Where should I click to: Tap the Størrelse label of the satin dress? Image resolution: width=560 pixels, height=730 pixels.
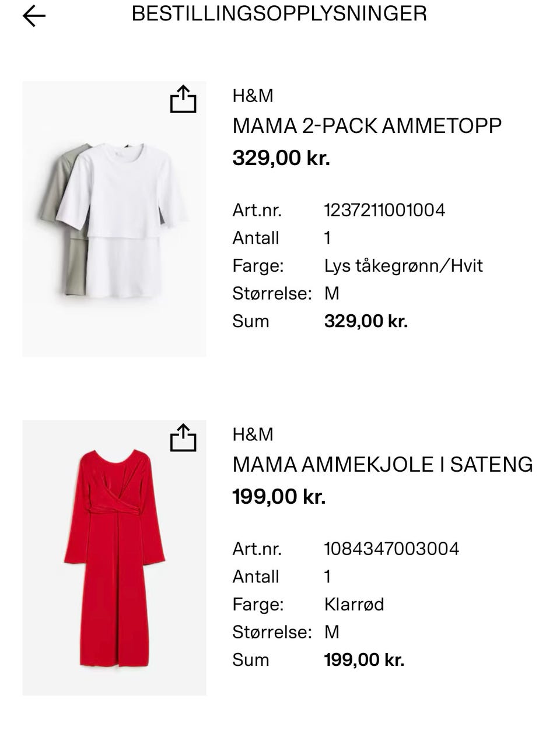(272, 632)
